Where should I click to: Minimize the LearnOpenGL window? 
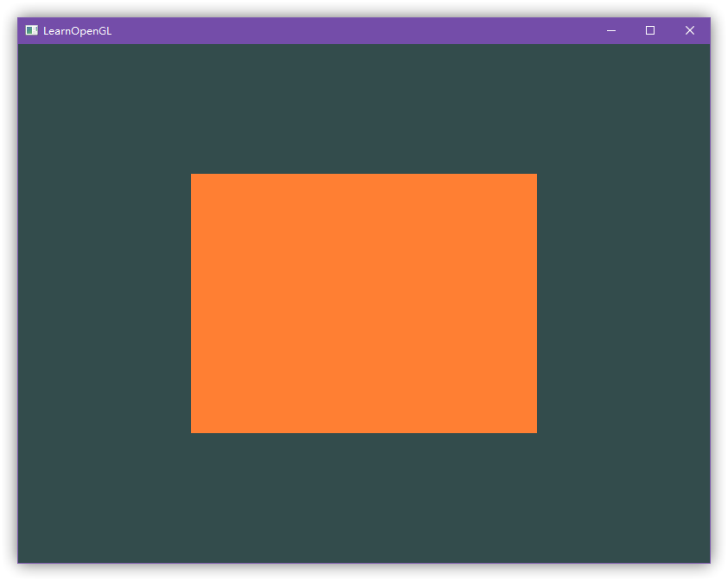pos(611,30)
